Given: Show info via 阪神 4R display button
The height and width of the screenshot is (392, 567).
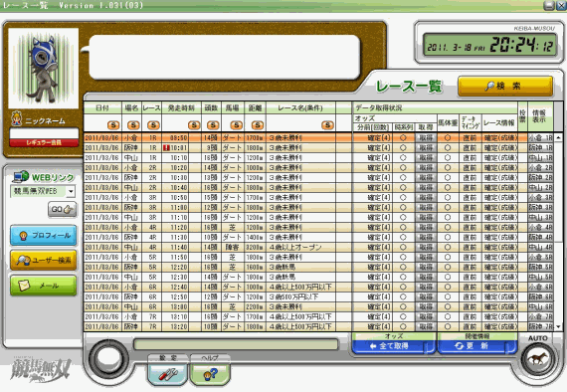Looking at the screenshot, I should coord(540,237).
